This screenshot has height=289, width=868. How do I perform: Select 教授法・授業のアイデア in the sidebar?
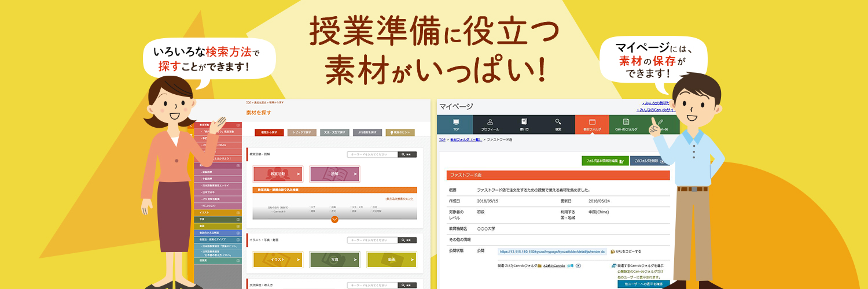[x=218, y=239]
